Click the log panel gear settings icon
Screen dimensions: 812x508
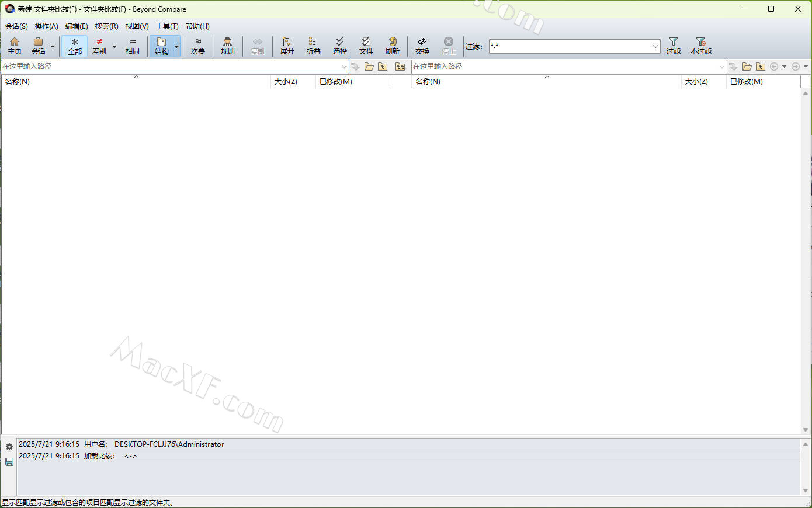click(x=9, y=447)
